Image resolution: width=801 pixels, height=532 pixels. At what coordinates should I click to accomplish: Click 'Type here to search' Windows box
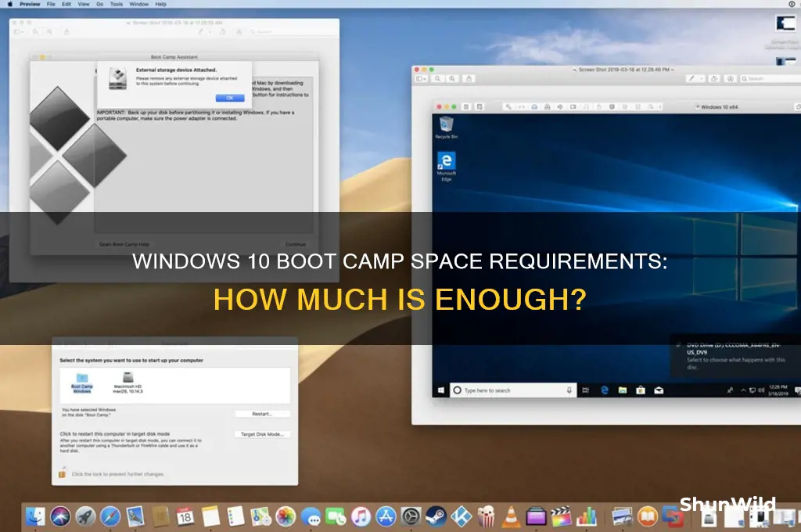click(513, 390)
